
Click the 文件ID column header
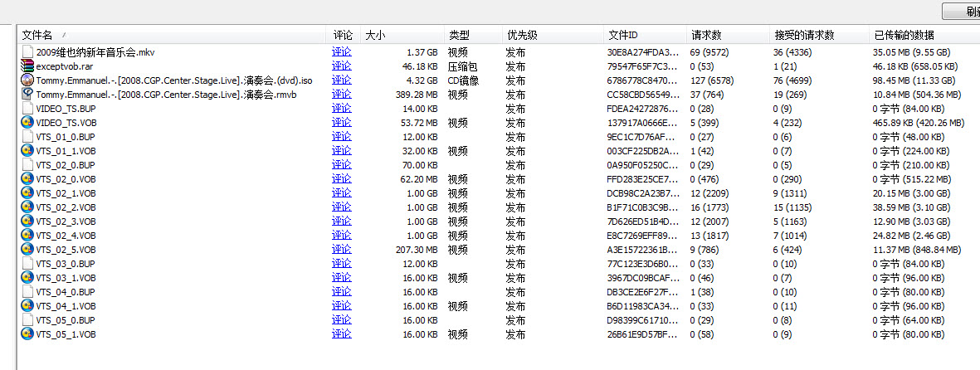click(x=622, y=35)
